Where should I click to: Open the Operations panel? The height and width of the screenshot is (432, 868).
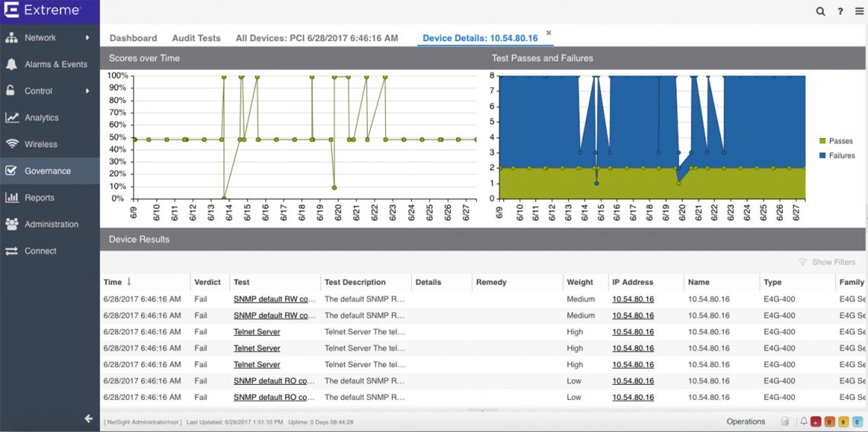click(745, 421)
